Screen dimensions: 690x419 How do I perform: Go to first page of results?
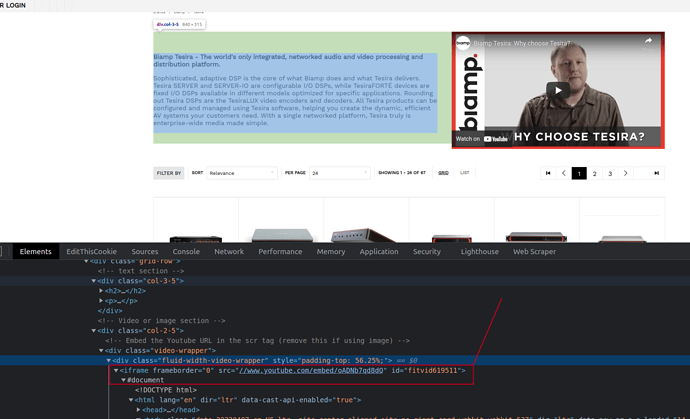pos(548,173)
